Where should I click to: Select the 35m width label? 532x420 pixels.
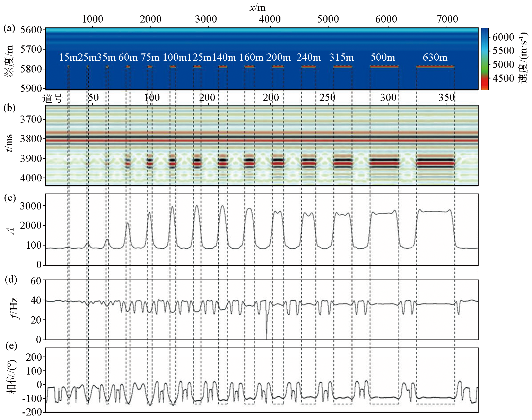click(106, 57)
